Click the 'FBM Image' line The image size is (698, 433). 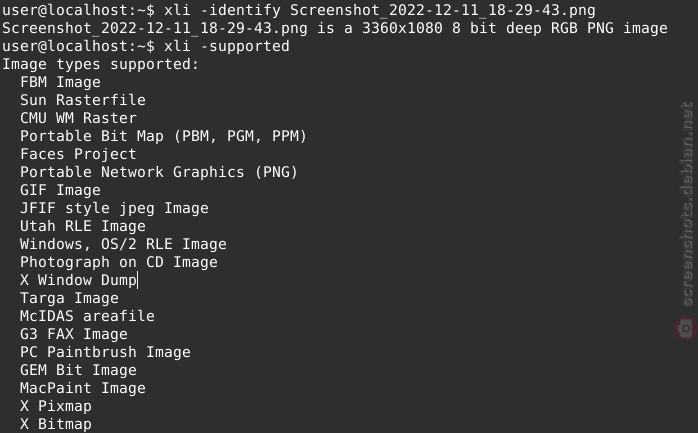tap(60, 82)
